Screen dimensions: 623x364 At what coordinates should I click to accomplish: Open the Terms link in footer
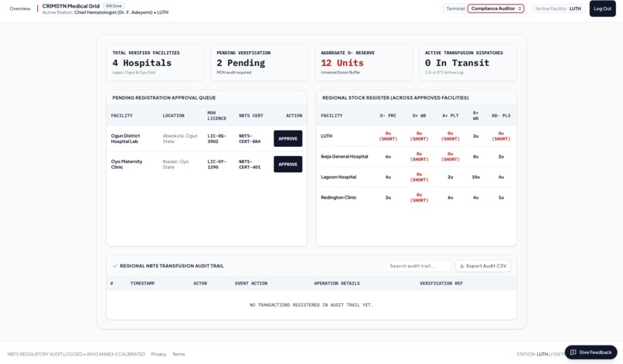[179, 354]
